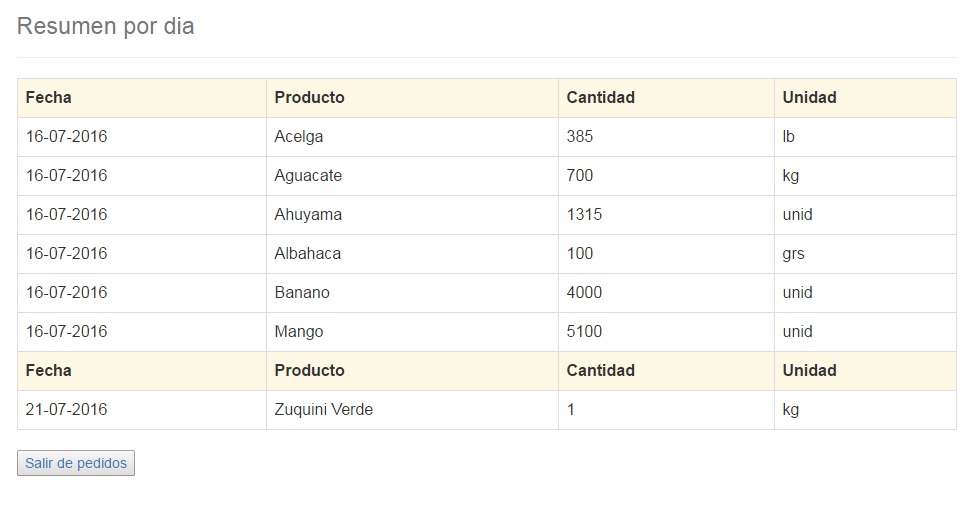Select the Resumen por dia heading

pos(105,26)
